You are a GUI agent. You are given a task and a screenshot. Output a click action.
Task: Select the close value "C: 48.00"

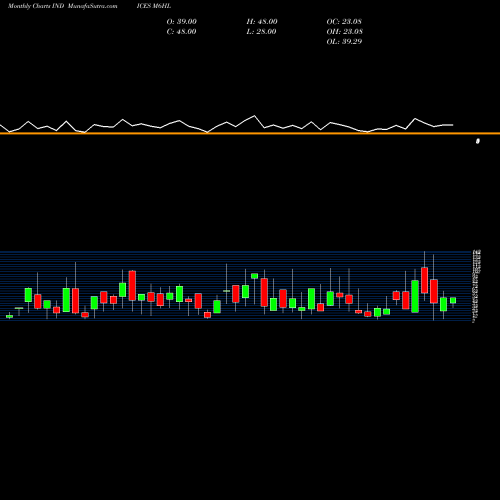[181, 32]
